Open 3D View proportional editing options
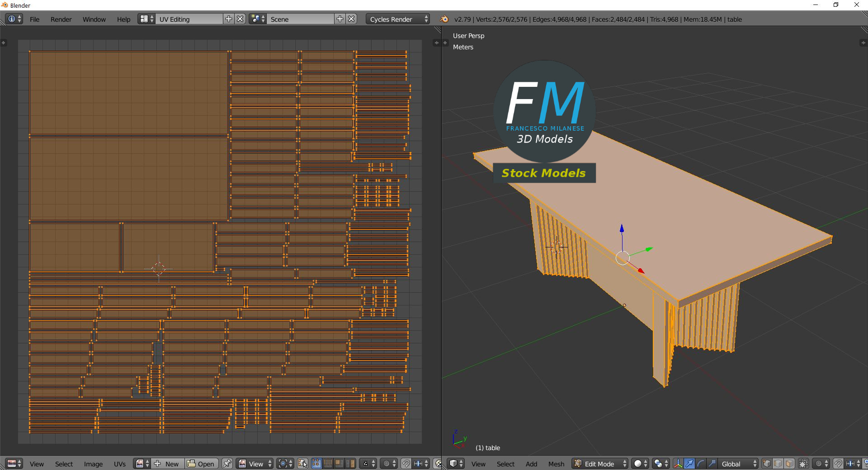 click(x=821, y=464)
